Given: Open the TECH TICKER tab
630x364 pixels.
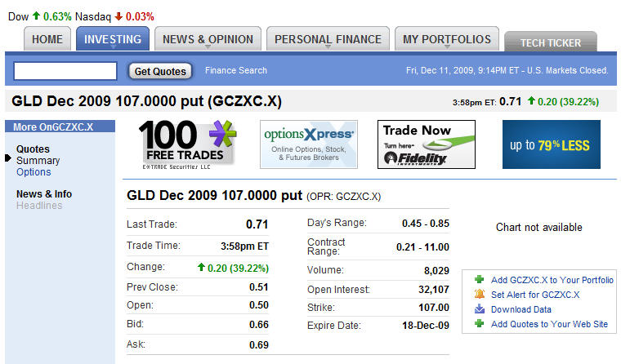Looking at the screenshot, I should click(x=551, y=42).
